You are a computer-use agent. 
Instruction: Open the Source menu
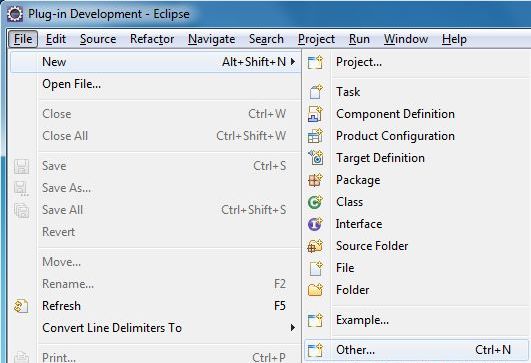(x=98, y=39)
